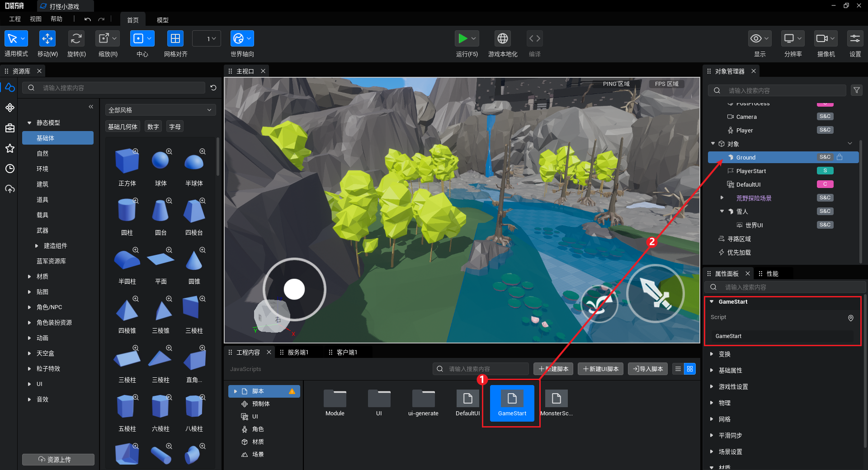Open the 帮助 menu
The width and height of the screenshot is (868, 470).
tap(57, 19)
